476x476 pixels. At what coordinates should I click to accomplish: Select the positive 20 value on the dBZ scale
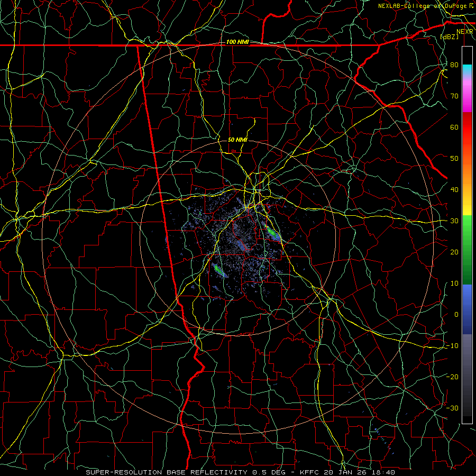[x=454, y=252]
